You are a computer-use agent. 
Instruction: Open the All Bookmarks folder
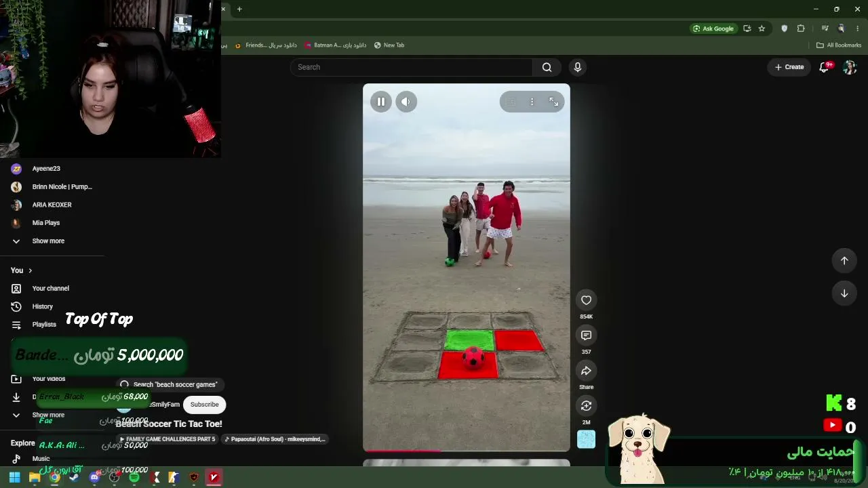839,45
